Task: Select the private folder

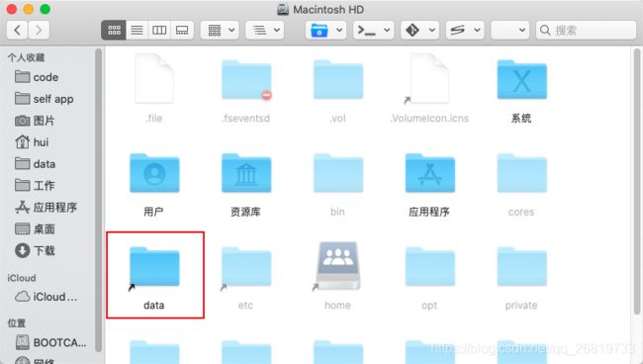Action: (x=521, y=266)
